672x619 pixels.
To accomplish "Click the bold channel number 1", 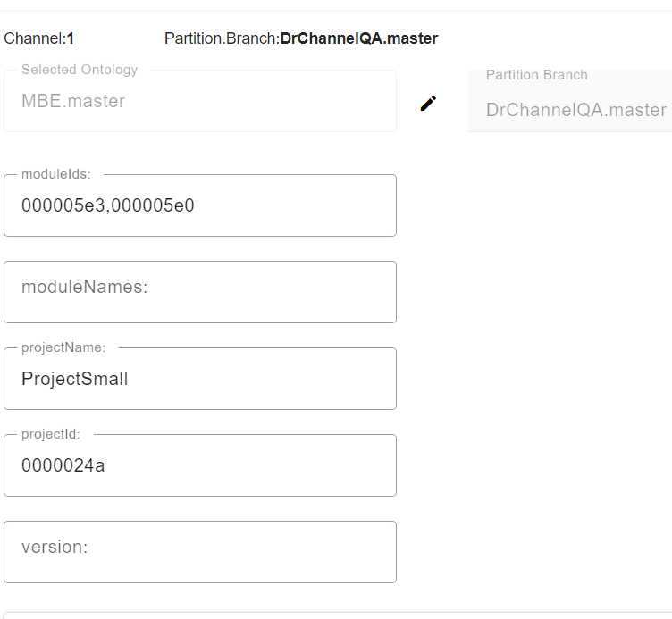I will 71,38.
